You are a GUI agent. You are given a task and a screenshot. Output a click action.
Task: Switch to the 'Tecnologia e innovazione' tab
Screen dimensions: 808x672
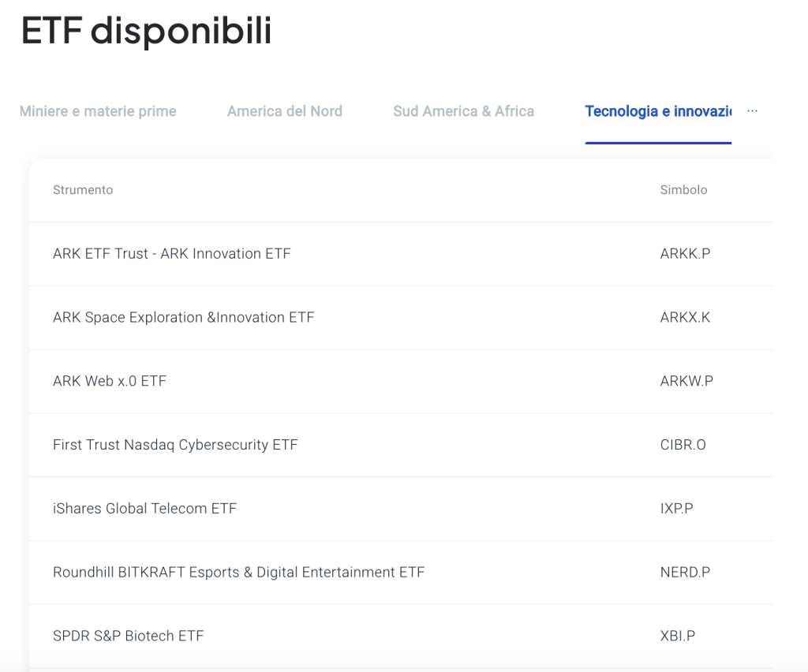coord(658,111)
